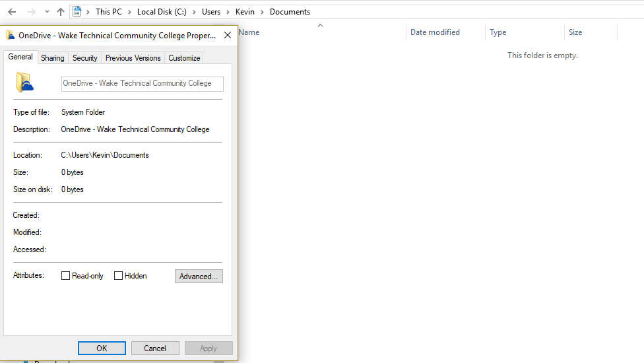
Task: Click the 'This folder is empty.' message
Action: [542, 55]
